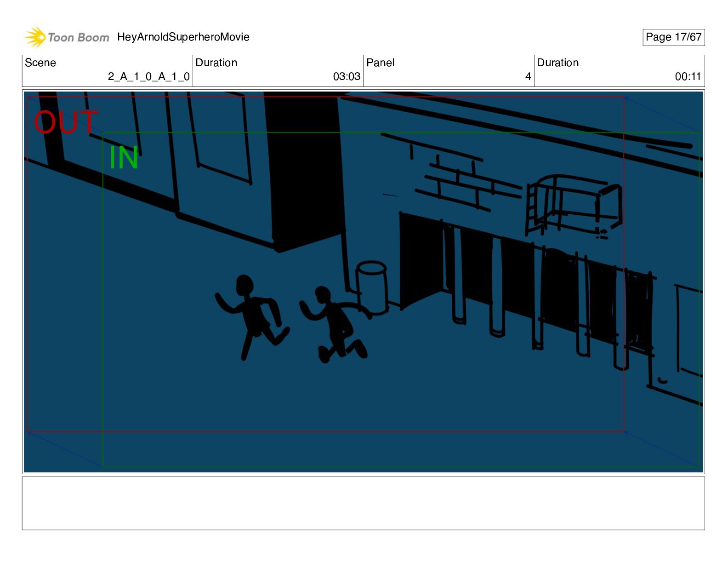Select the panel number 4

(528, 76)
